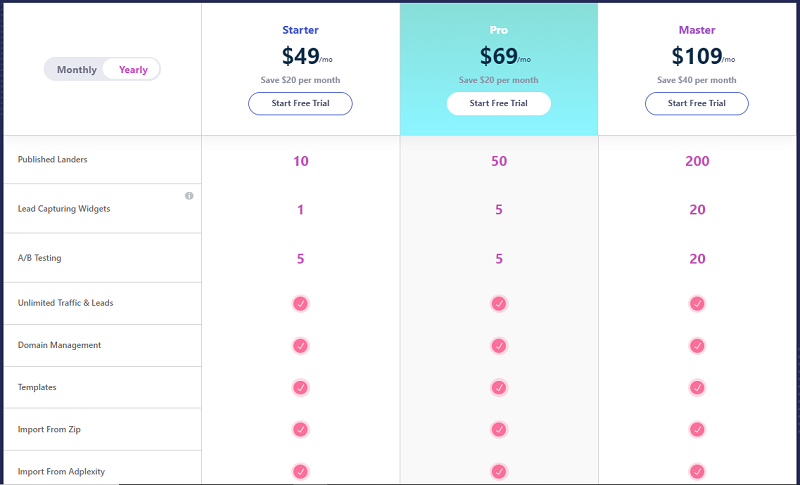Click the Starter plan title
Image resolution: width=800 pixels, height=485 pixels.
pos(301,30)
